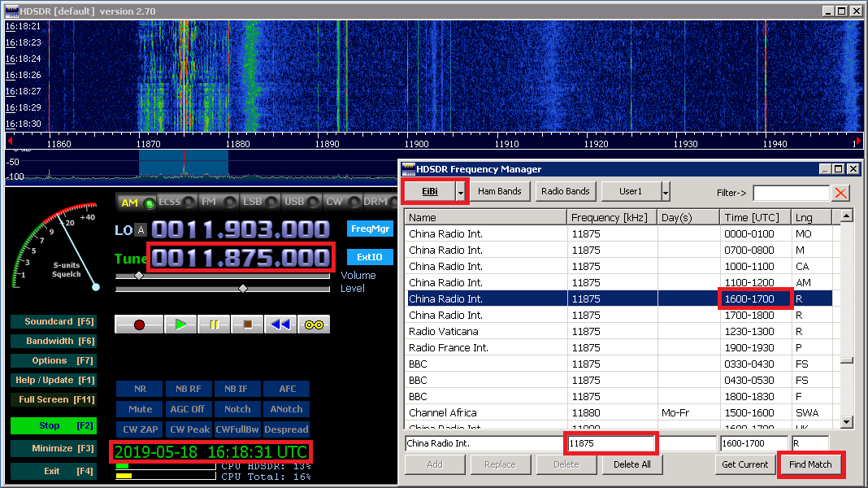868x488 pixels.
Task: Toggle the Despread button
Action: (287, 429)
